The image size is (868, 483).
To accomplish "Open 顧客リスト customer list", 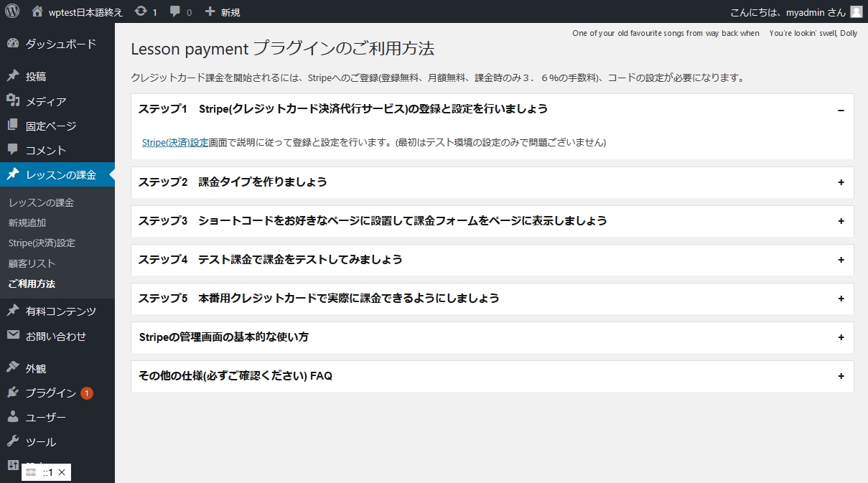I will click(x=32, y=263).
